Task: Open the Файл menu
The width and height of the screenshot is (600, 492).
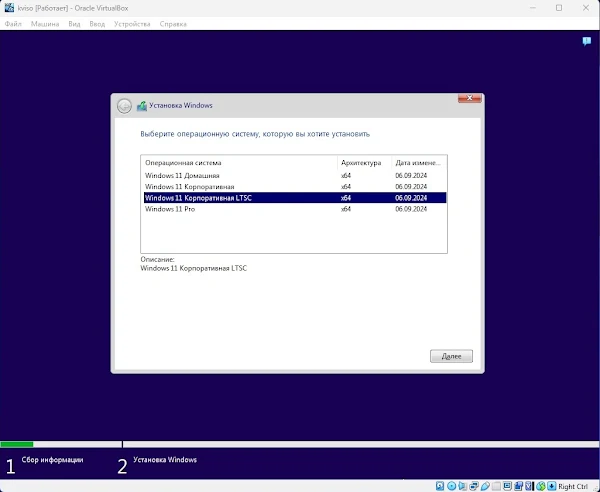Action: [x=13, y=24]
